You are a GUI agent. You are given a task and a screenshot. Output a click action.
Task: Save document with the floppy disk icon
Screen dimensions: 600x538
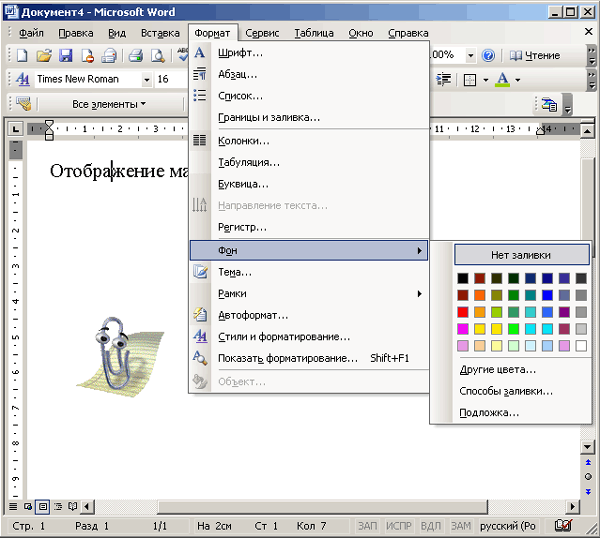[x=66, y=55]
